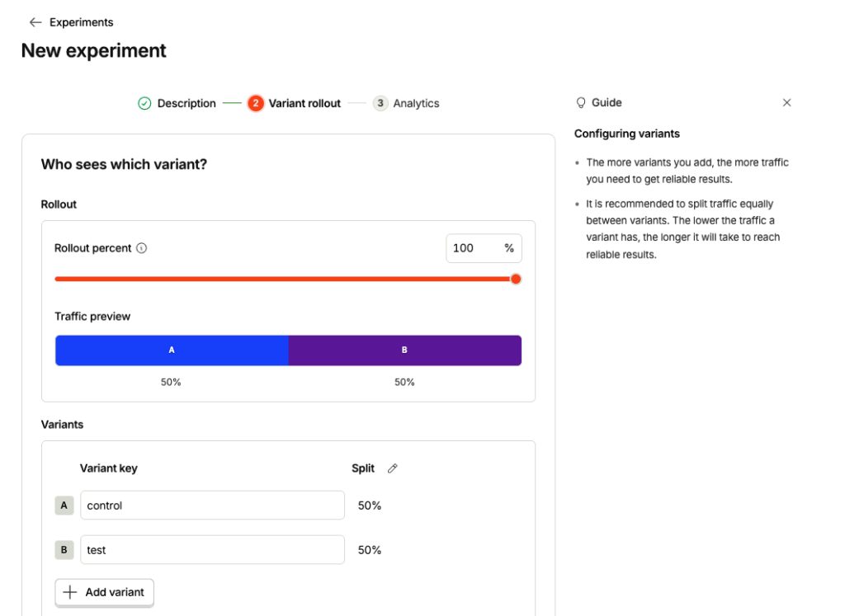Open the Analytics step
The height and width of the screenshot is (616, 845).
(x=406, y=103)
